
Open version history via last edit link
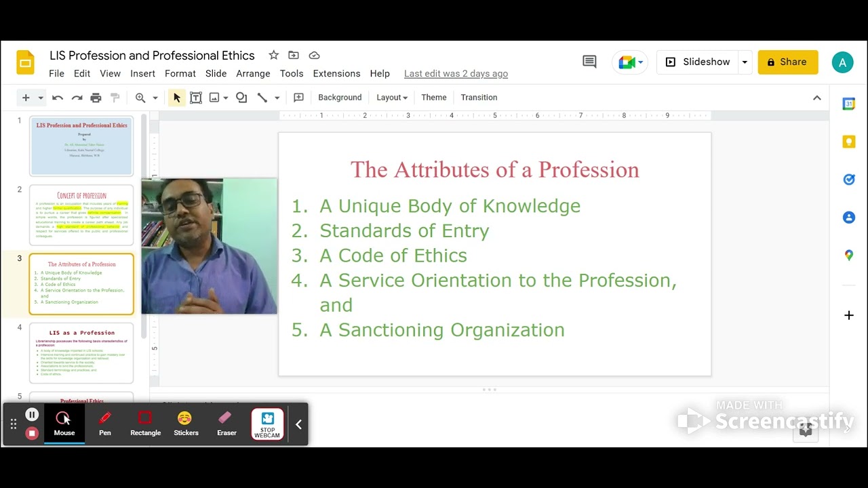point(456,73)
